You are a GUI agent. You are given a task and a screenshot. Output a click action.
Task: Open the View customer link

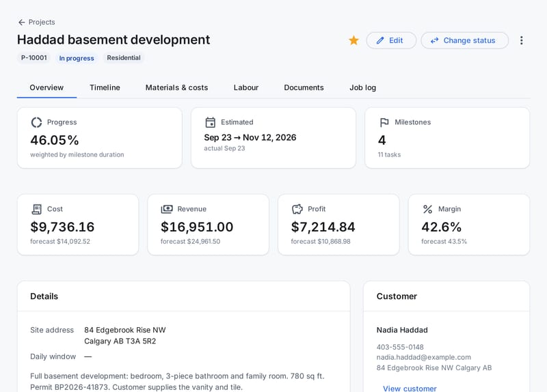point(410,388)
